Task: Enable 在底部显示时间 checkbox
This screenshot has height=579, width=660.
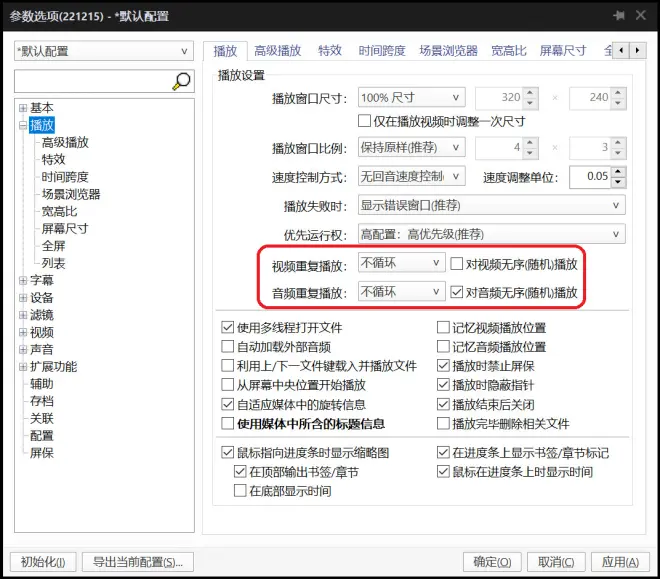Action: (240, 491)
